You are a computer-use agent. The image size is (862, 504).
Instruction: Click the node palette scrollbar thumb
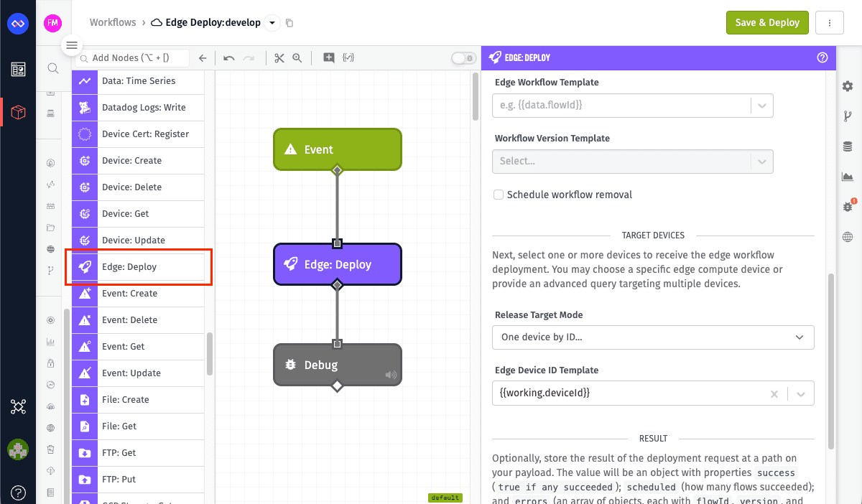pos(210,353)
